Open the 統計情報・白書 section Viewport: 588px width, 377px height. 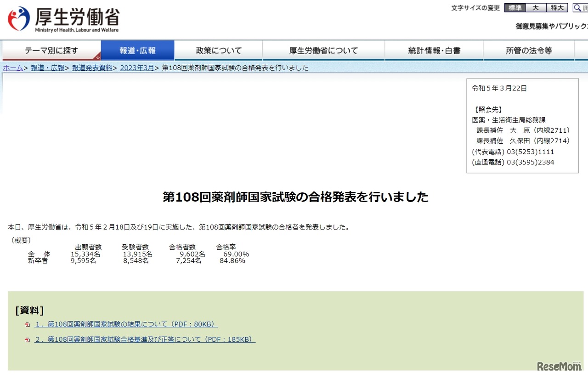click(434, 51)
